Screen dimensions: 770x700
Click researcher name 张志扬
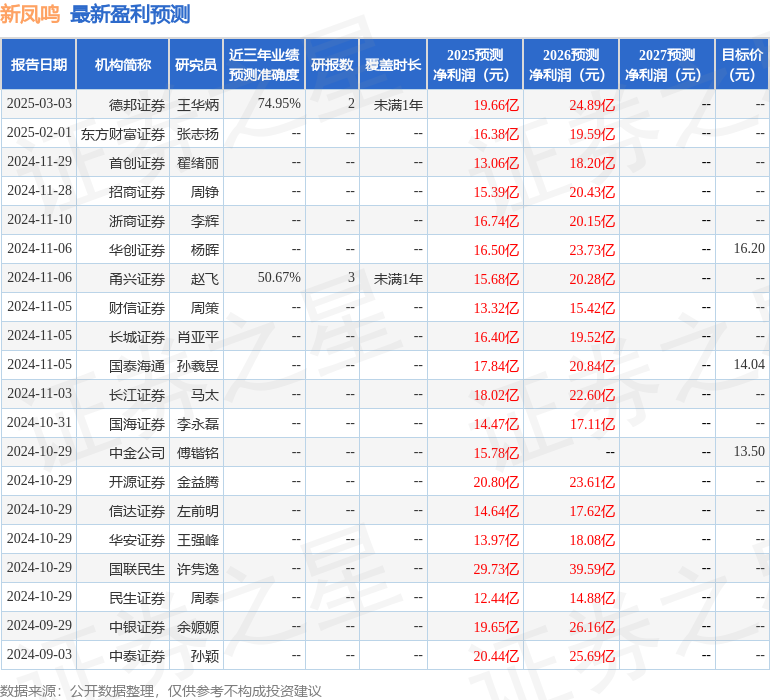198,134
